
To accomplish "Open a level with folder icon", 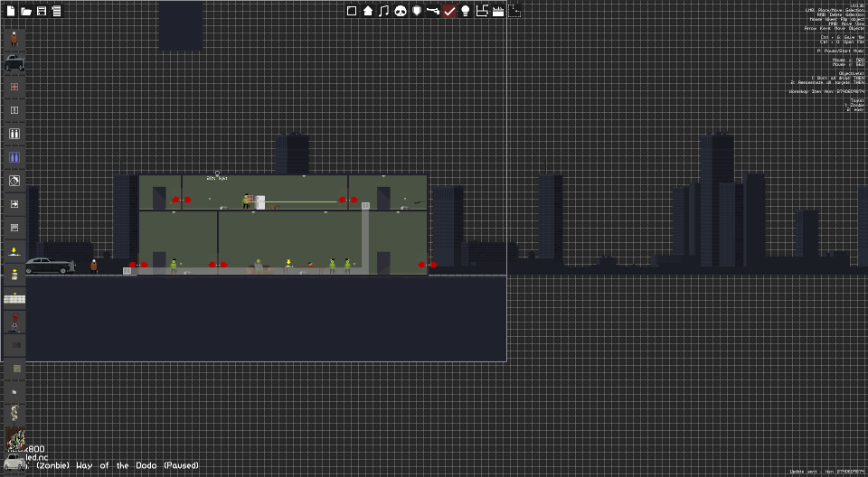I will click(26, 11).
